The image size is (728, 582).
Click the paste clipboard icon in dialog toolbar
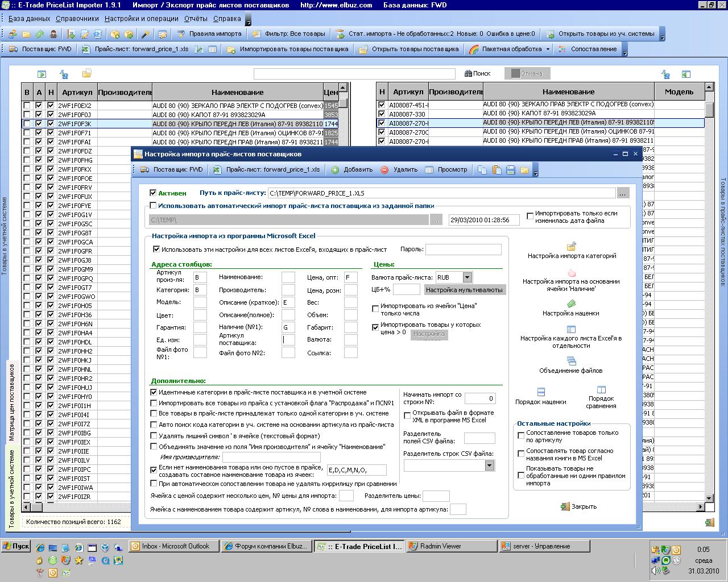[x=497, y=170]
